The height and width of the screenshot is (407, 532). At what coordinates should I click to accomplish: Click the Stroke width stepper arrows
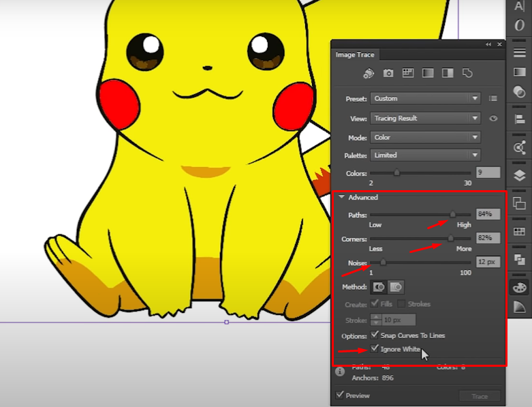pyautogui.click(x=376, y=320)
